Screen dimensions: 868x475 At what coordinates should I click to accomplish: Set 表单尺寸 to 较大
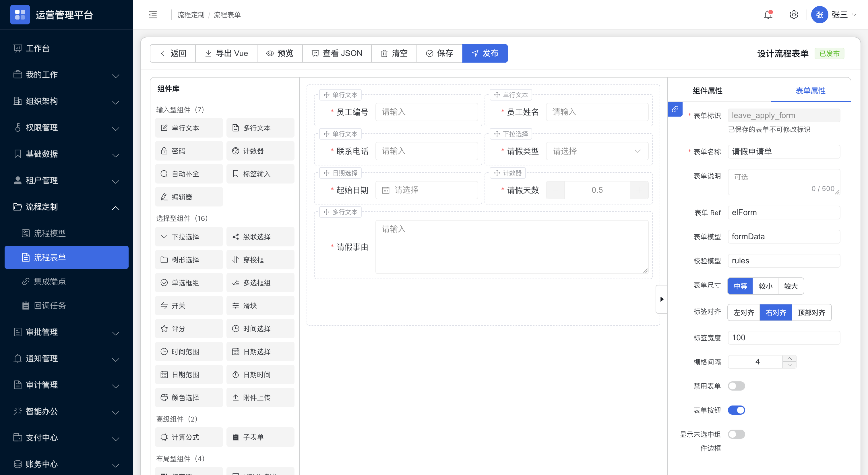tap(791, 286)
